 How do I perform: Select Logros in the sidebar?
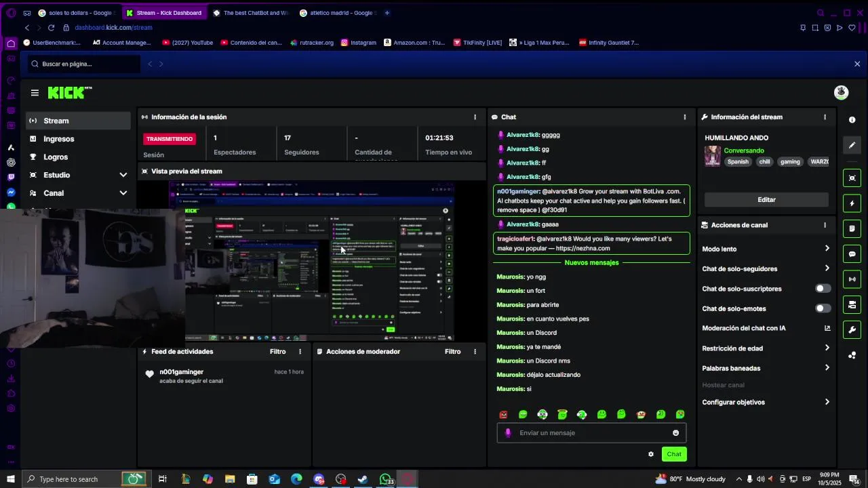click(x=78, y=157)
